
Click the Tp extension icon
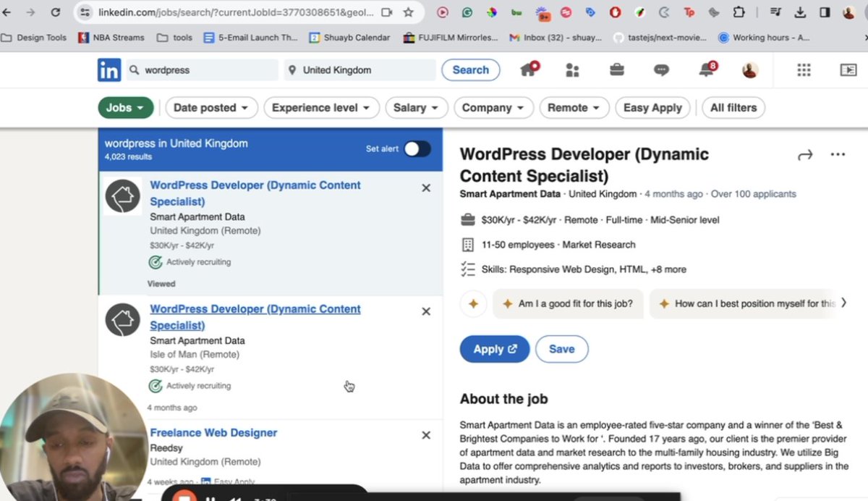pyautogui.click(x=689, y=12)
